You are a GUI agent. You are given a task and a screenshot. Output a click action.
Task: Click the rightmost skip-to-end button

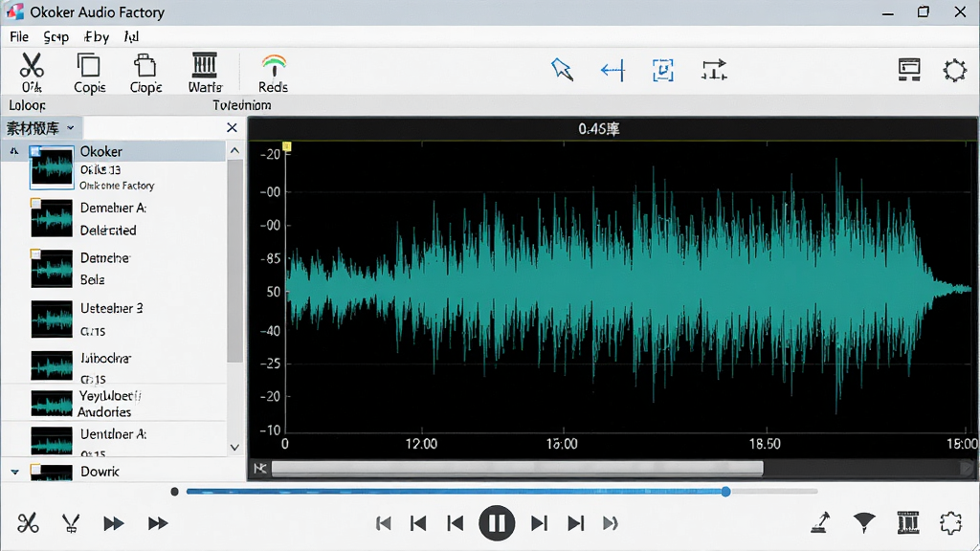[611, 523]
